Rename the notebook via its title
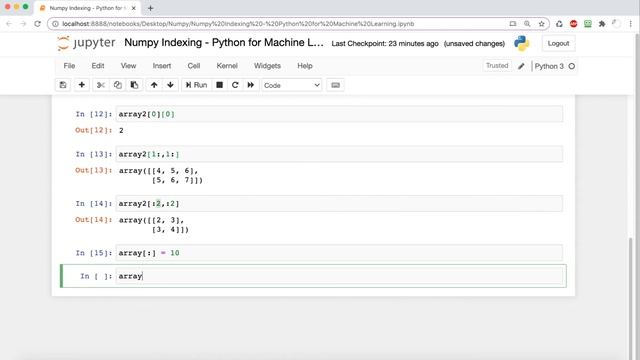Viewport: 640px width, 360px height. [224, 42]
